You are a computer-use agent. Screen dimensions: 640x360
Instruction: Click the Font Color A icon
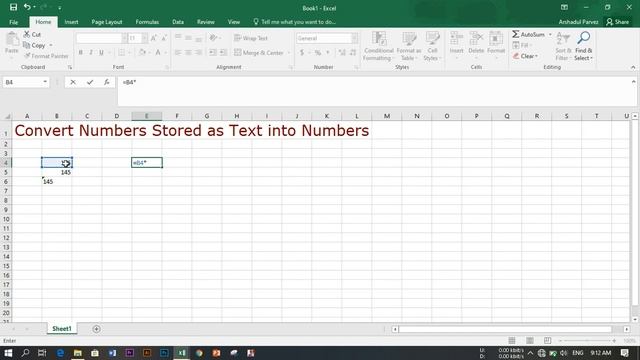click(x=158, y=53)
